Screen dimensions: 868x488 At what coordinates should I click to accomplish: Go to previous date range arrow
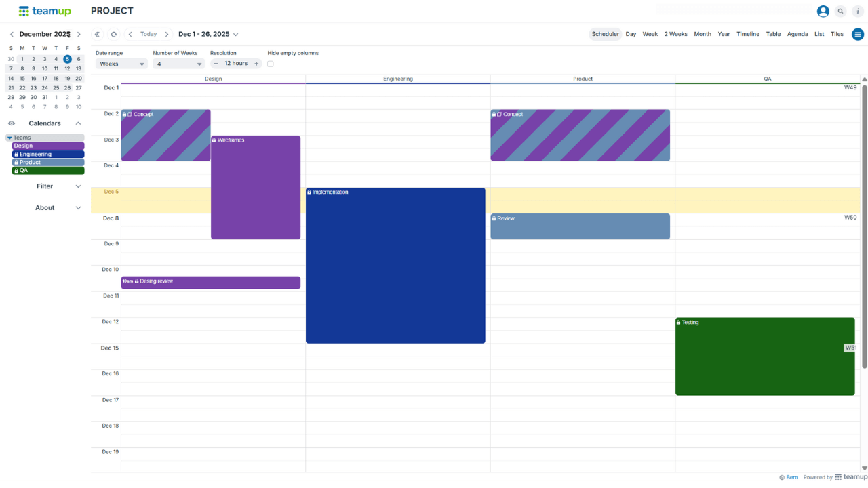point(130,35)
